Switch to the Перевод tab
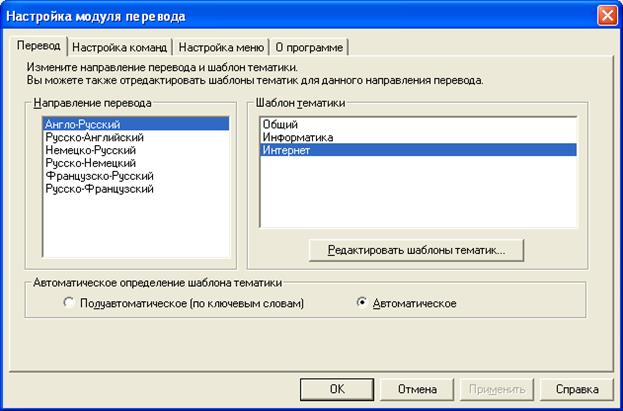This screenshot has height=411, width=623. pos(38,47)
